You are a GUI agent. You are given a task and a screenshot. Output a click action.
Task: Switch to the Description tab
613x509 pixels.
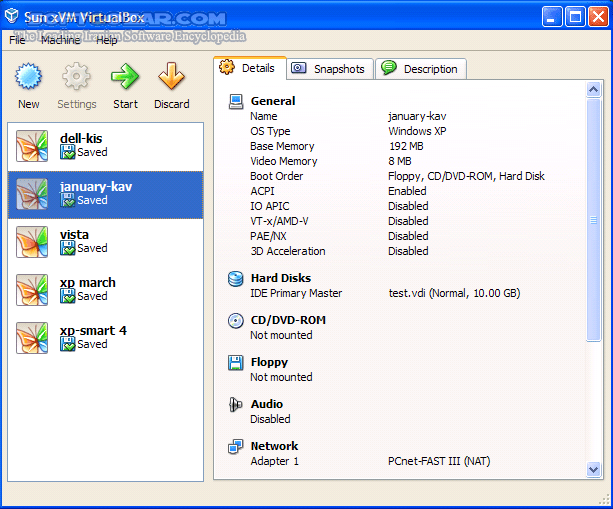[x=421, y=69]
